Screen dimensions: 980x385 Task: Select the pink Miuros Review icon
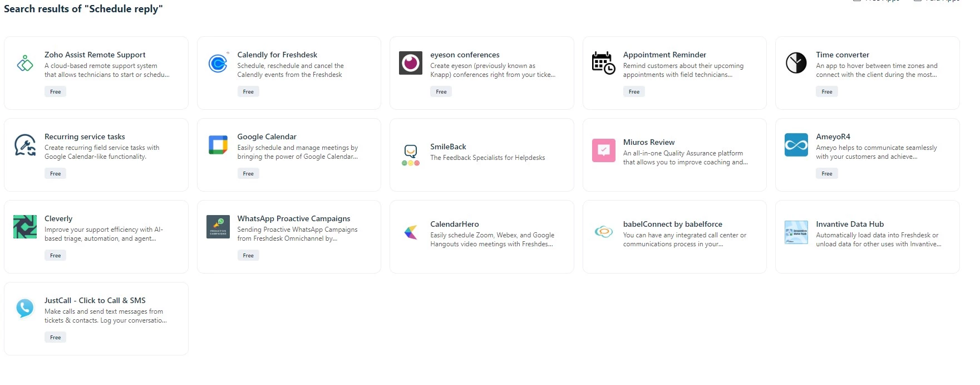click(x=603, y=150)
